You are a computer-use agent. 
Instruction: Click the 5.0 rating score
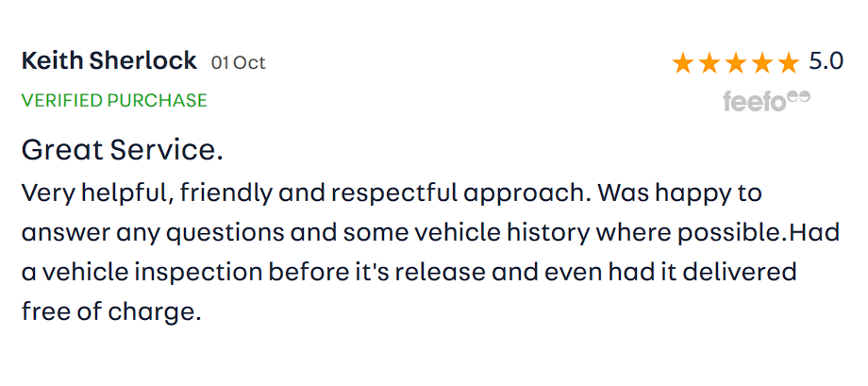[826, 62]
